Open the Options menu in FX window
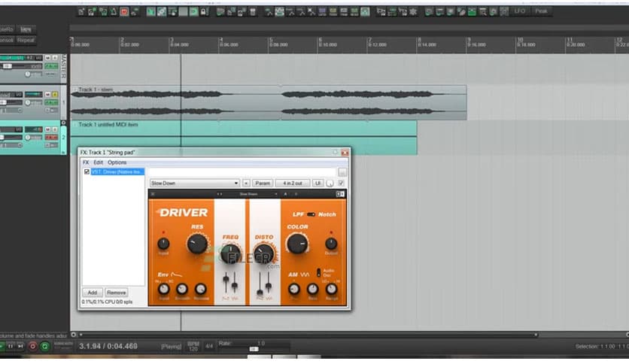629x364 pixels. click(117, 162)
